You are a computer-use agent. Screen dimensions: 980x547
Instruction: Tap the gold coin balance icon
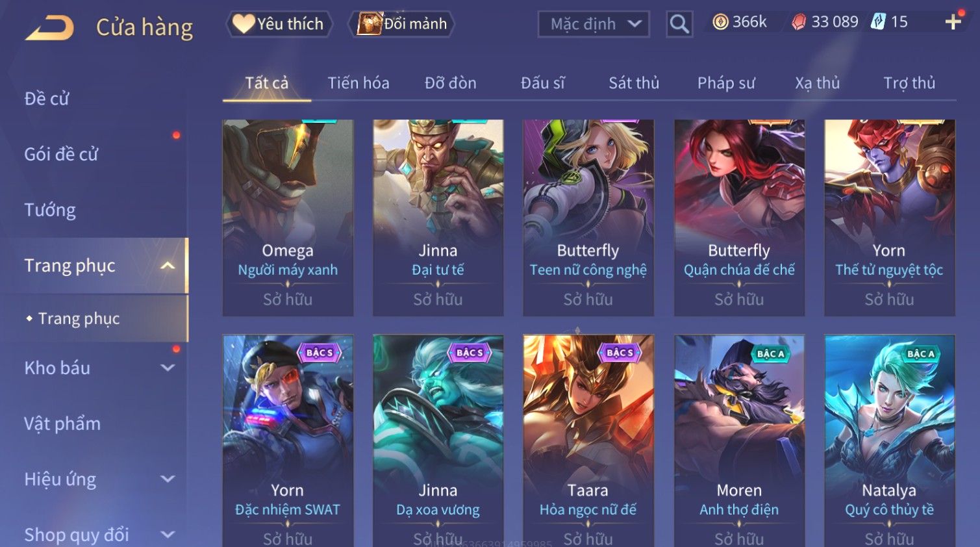coord(720,22)
